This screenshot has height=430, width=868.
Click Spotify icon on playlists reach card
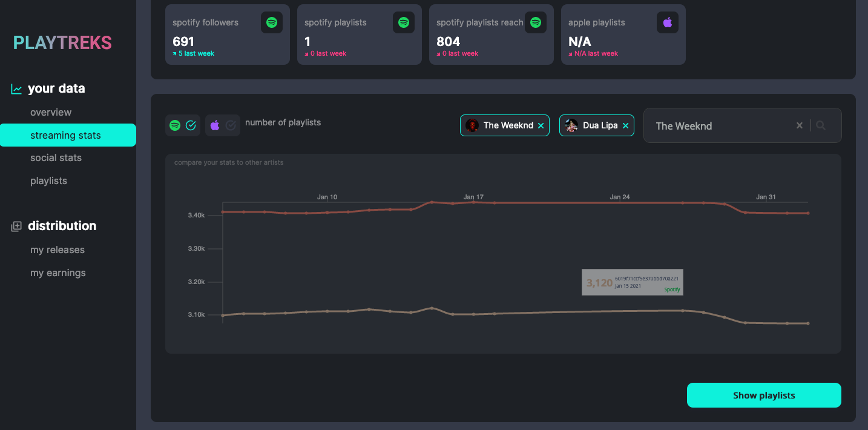(x=535, y=22)
